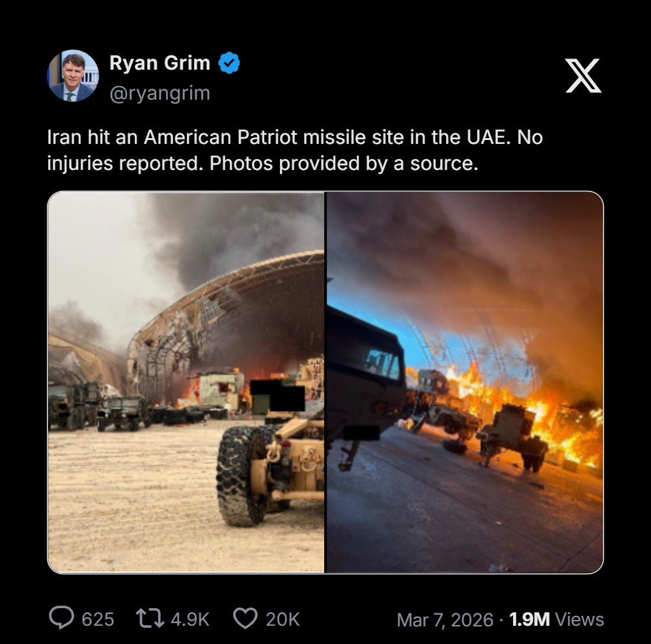Click the flames in the right photo
The width and height of the screenshot is (651, 644).
pos(560,417)
